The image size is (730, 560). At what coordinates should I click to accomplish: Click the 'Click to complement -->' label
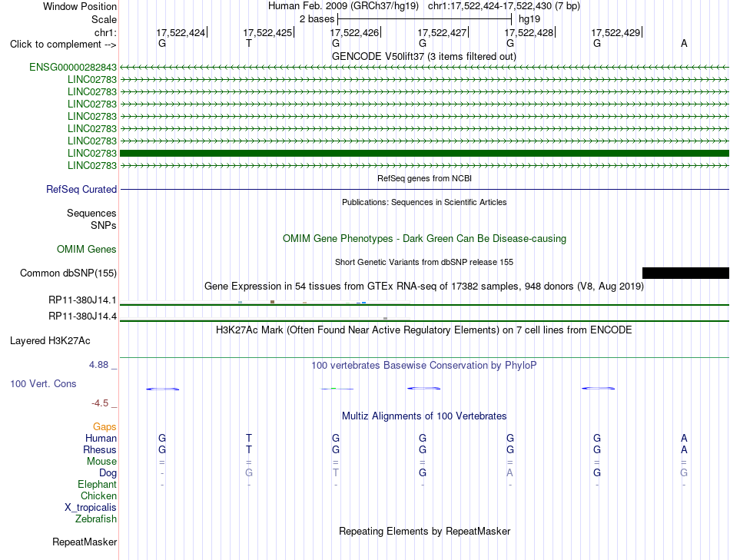[x=63, y=45]
